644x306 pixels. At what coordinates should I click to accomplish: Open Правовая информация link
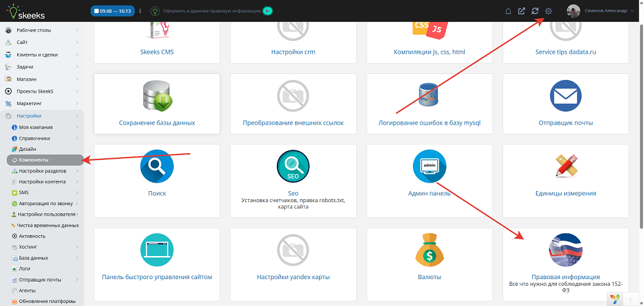point(565,277)
